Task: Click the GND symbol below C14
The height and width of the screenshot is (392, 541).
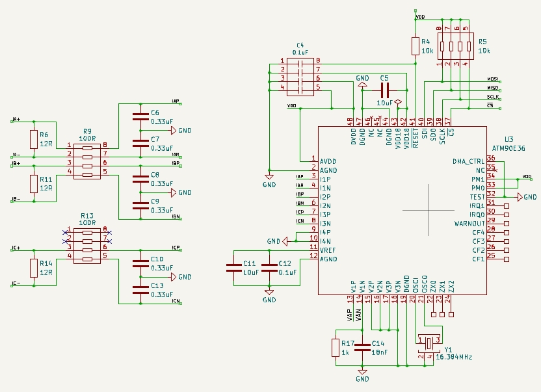Action: click(362, 372)
